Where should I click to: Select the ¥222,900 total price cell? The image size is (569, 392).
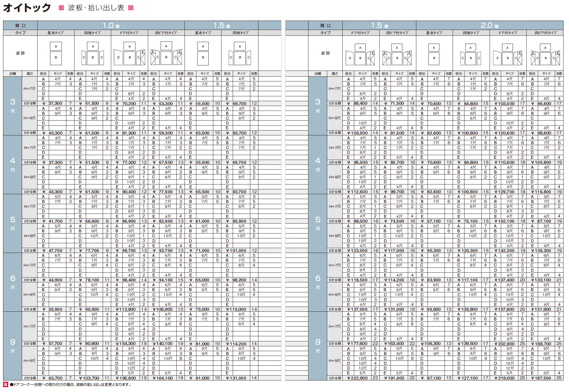click(x=358, y=378)
